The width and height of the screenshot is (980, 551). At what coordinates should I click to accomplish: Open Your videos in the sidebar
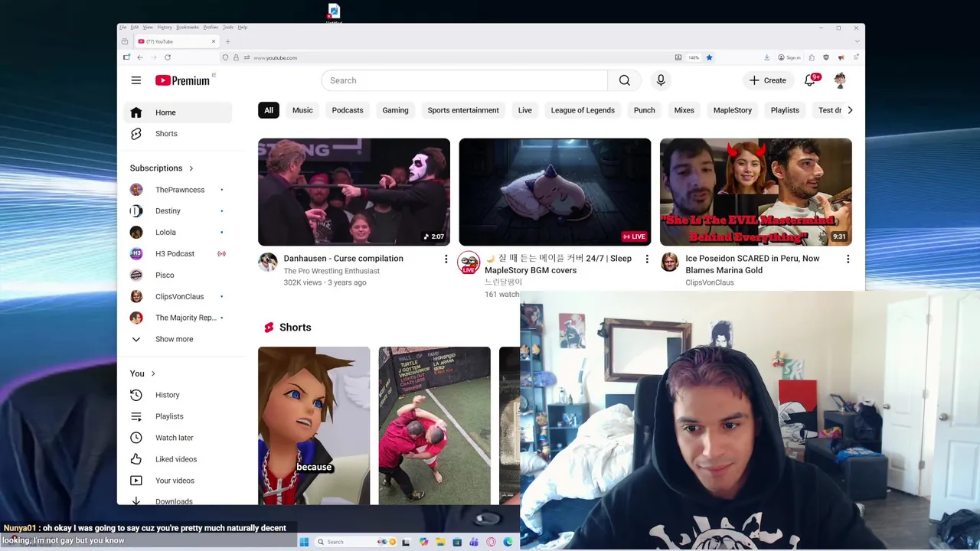178,481
